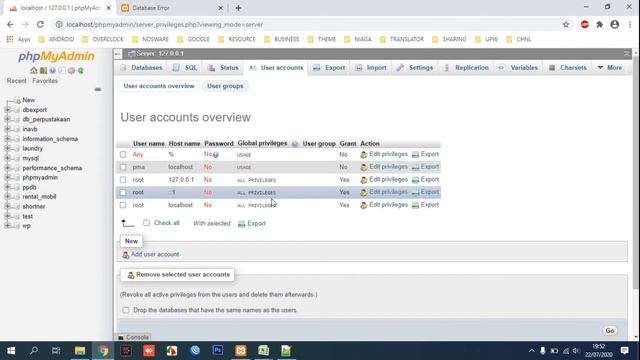Image resolution: width=640 pixels, height=360 pixels.
Task: Open the More dropdown tab
Action: click(x=610, y=68)
